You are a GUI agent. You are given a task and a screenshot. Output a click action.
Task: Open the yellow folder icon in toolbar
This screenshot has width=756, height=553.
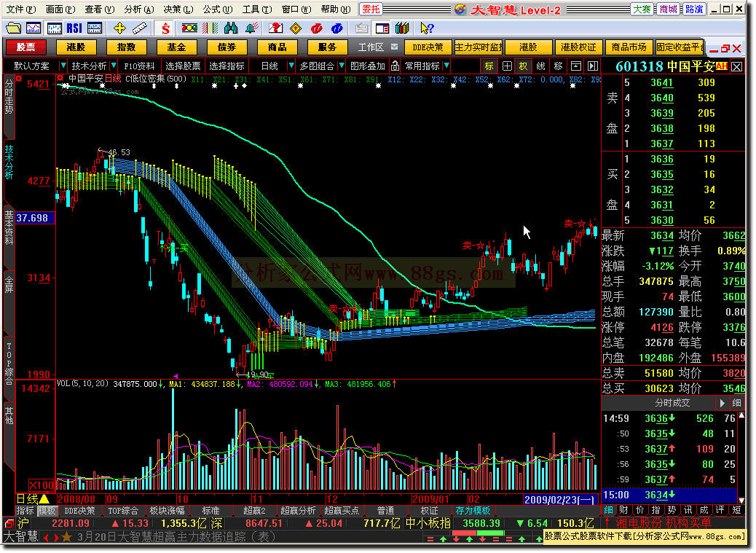pos(13,28)
